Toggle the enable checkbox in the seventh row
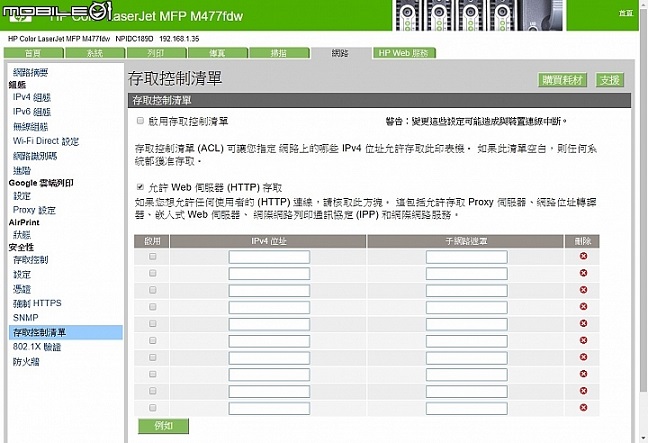 [x=152, y=357]
